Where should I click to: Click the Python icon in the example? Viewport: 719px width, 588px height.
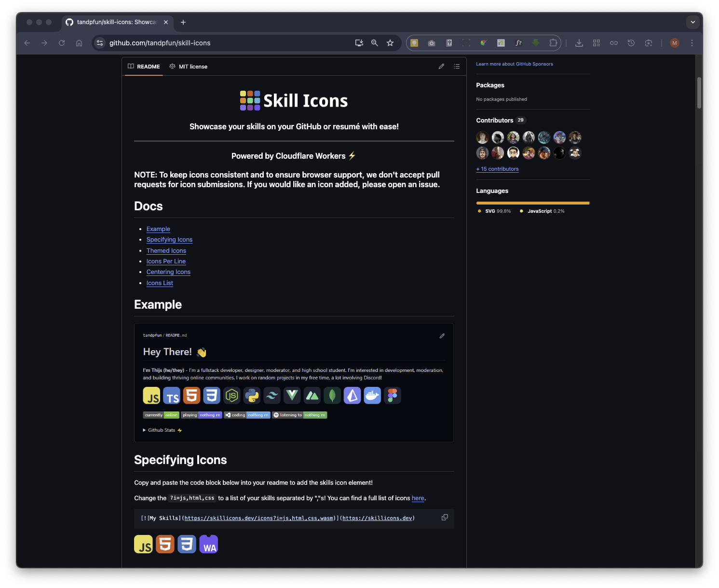252,396
